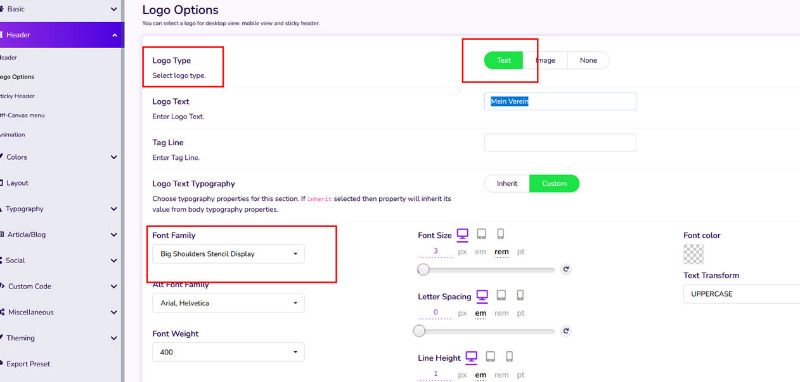Set Logo Type to Image
This screenshot has height=382, width=800.
point(545,60)
